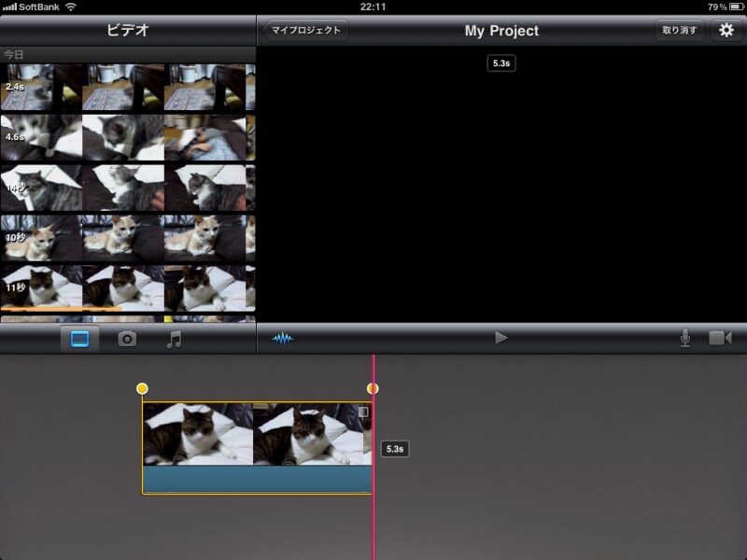Viewport: 747px width, 560px height.
Task: Play the project preview
Action: click(x=501, y=338)
